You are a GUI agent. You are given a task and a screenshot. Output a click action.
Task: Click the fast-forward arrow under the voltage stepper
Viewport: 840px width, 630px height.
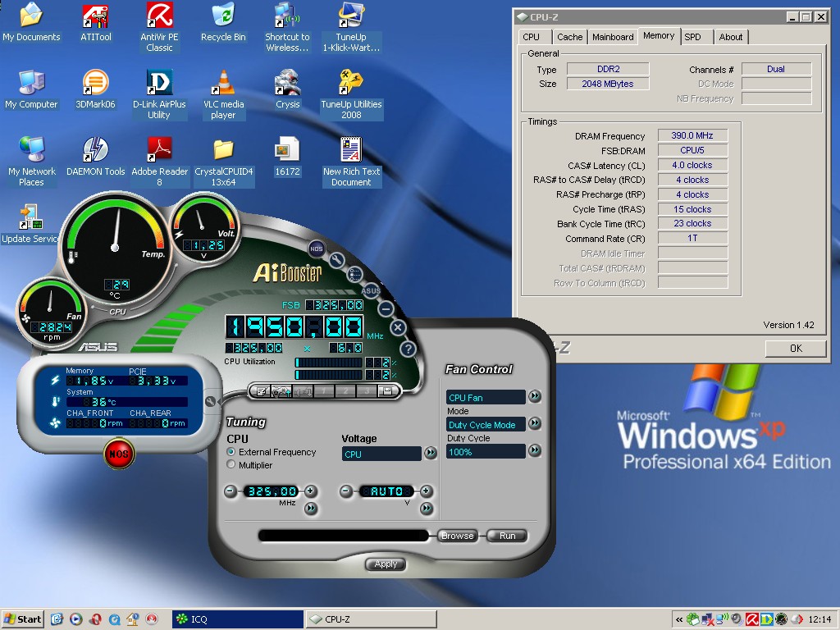pyautogui.click(x=427, y=509)
